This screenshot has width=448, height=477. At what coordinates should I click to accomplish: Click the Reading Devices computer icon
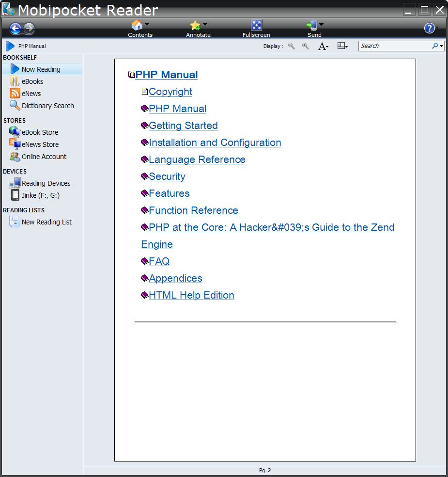(15, 183)
